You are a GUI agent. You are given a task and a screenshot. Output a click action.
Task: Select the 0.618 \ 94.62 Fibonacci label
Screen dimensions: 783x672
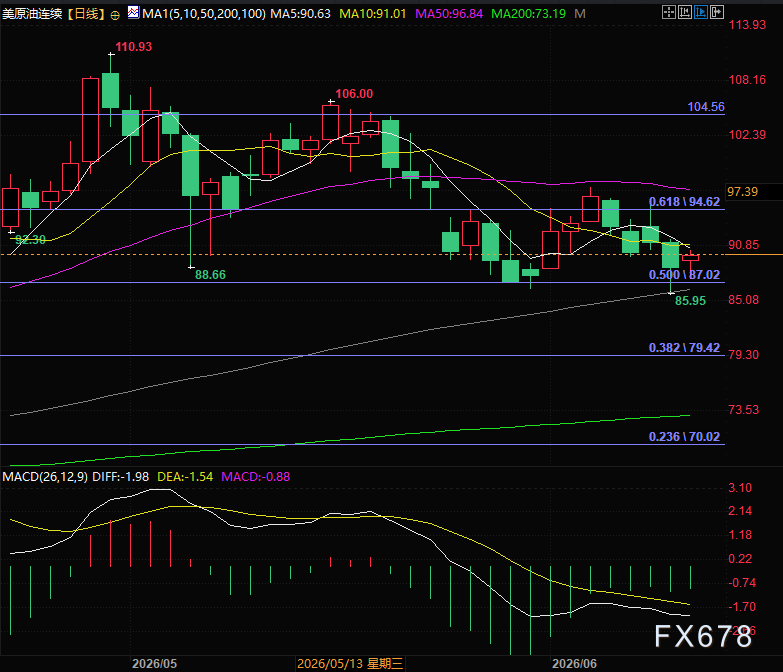685,202
